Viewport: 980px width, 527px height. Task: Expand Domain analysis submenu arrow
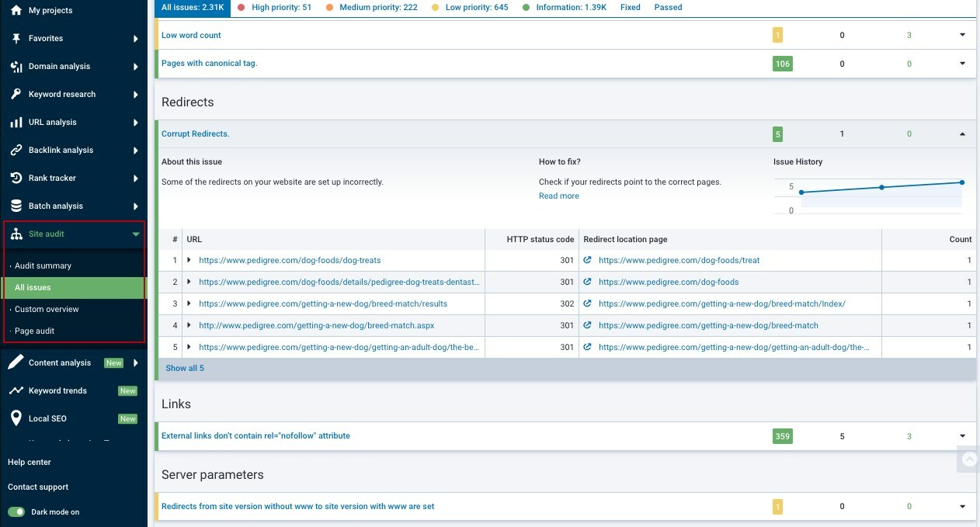[136, 66]
